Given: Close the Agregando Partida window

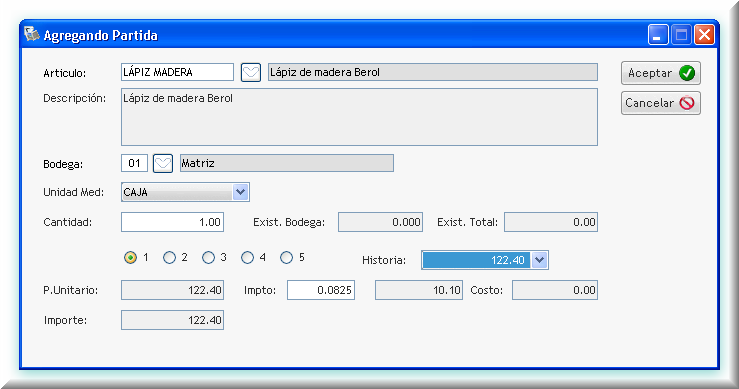Looking at the screenshot, I should (704, 34).
